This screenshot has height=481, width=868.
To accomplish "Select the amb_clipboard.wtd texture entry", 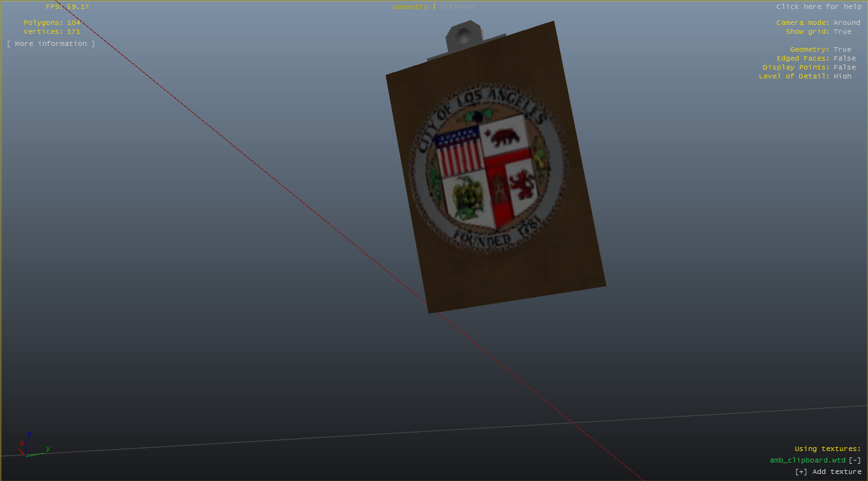I will [807, 461].
